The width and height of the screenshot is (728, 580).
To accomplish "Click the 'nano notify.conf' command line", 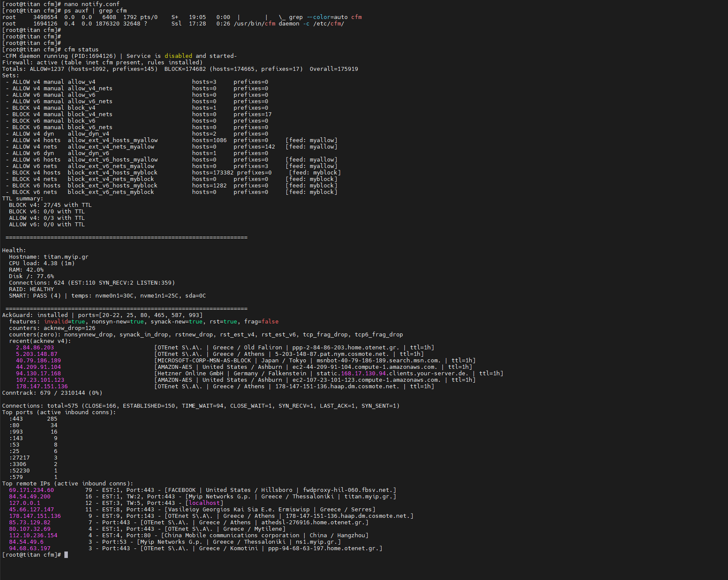I will (x=92, y=4).
